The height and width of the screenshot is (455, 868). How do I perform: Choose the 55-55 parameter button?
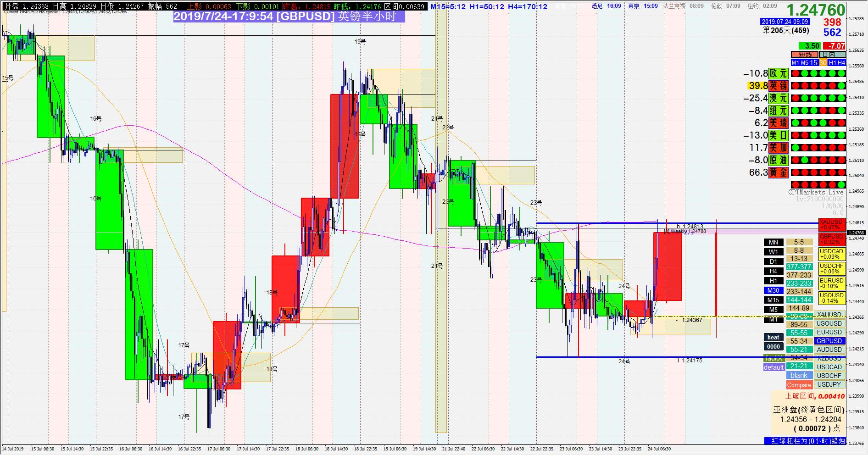point(799,333)
